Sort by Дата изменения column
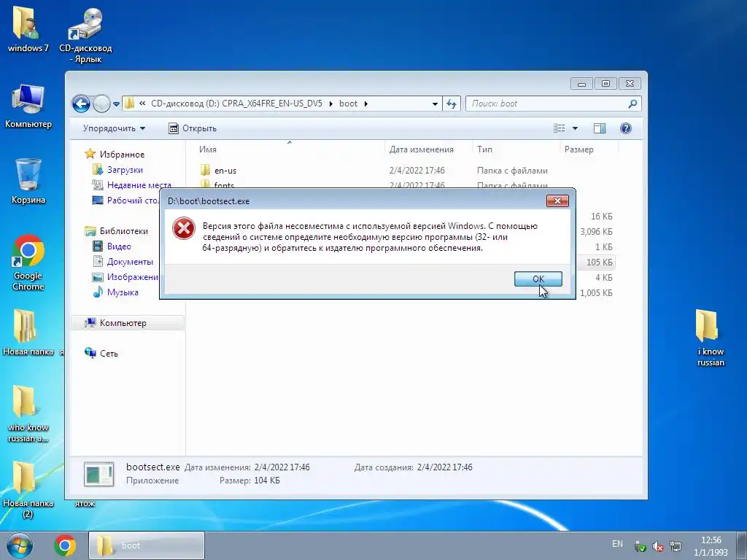Viewport: 747px width, 560px height. pyautogui.click(x=421, y=149)
